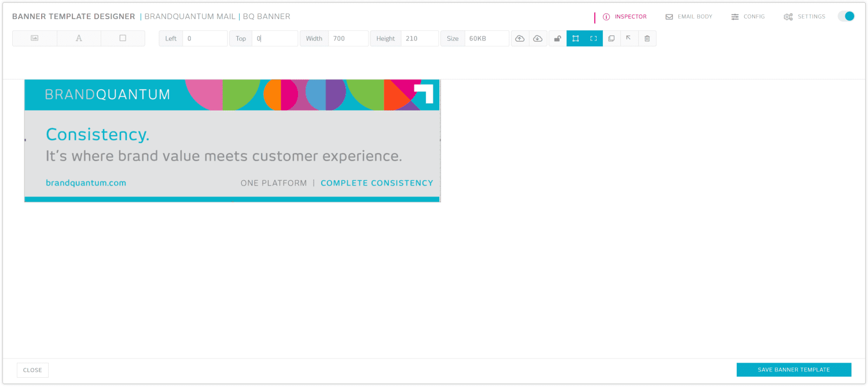Toggle the switch at top right
The height and width of the screenshot is (387, 868).
(x=846, y=16)
